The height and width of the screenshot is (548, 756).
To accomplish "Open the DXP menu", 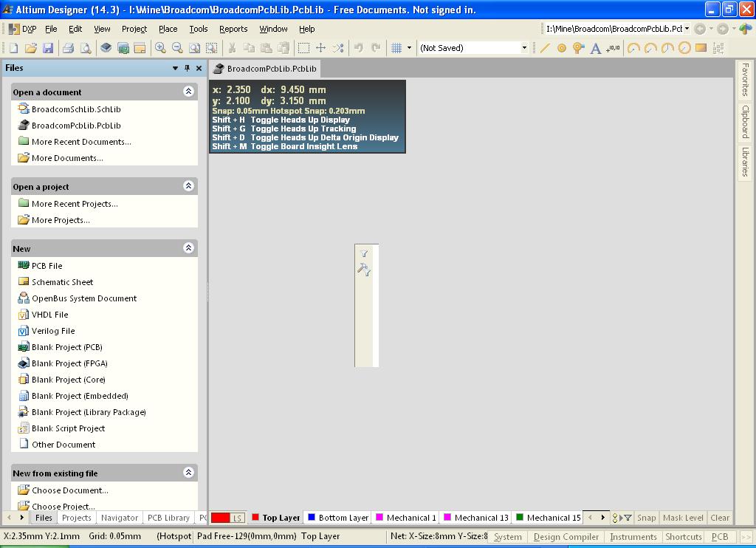I will point(23,29).
